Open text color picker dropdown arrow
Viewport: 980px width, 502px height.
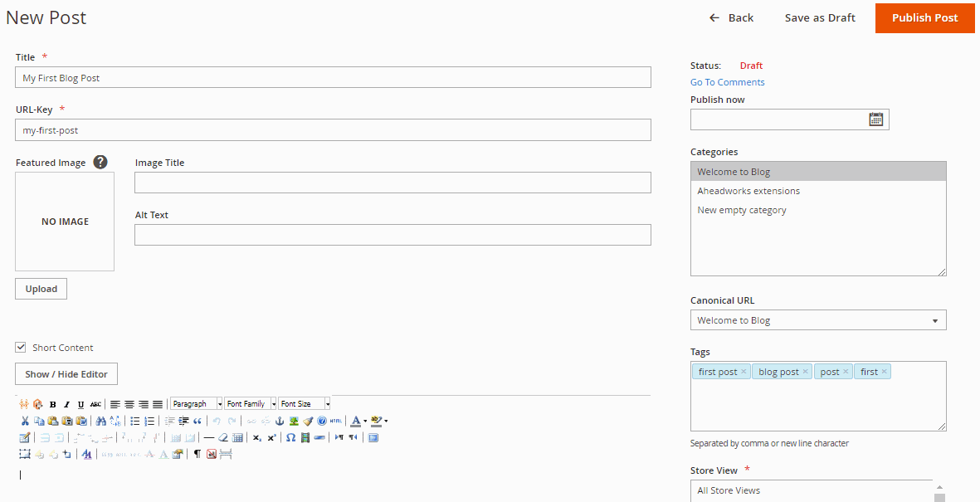365,421
